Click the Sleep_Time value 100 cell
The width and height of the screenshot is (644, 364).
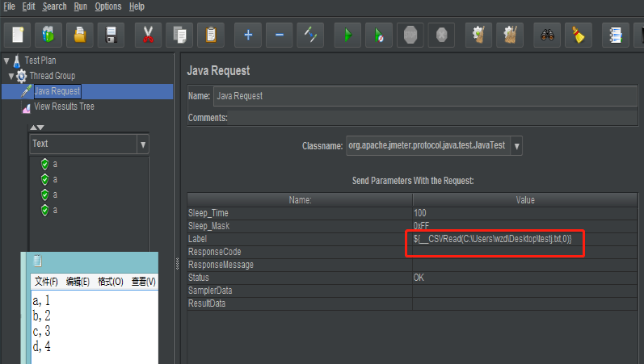525,213
